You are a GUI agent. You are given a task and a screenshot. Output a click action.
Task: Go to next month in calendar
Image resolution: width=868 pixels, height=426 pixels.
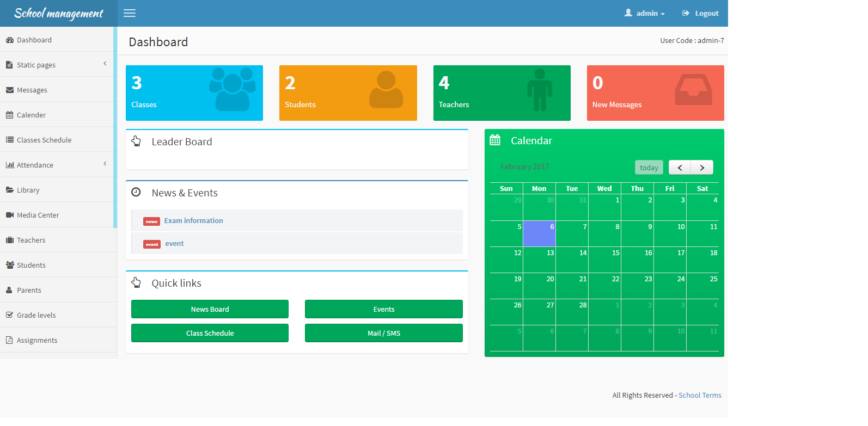(x=702, y=168)
